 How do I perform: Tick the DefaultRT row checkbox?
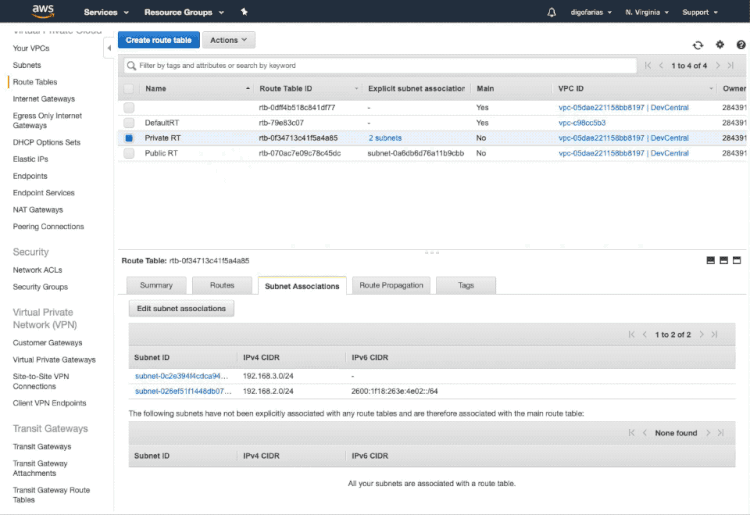coord(129,122)
